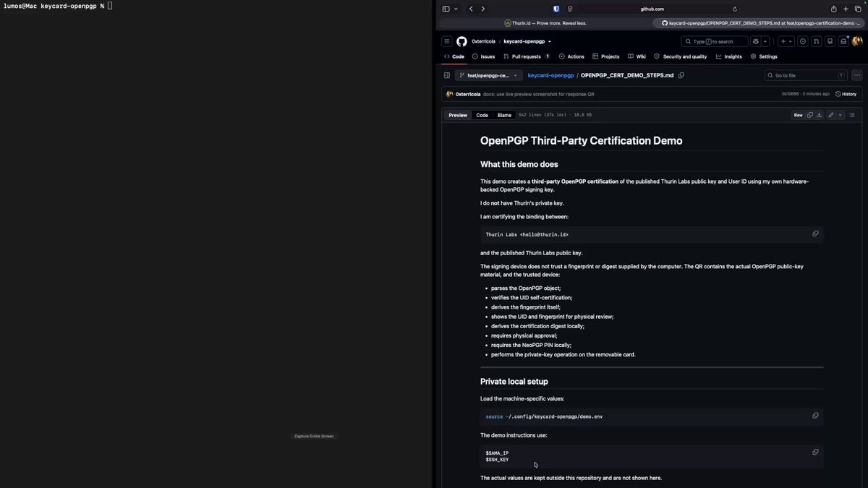This screenshot has width=868, height=488.
Task: Open the Copilot chat icon in GitHub header
Action: pyautogui.click(x=756, y=41)
